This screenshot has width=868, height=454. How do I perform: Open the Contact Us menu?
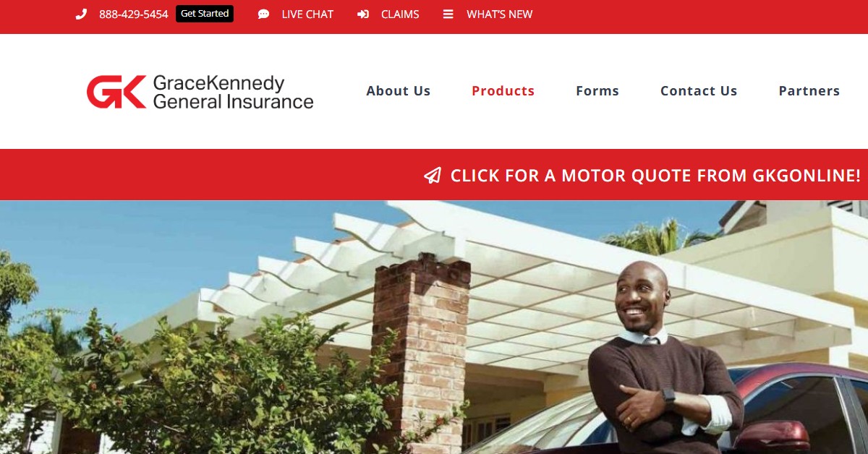(x=699, y=91)
